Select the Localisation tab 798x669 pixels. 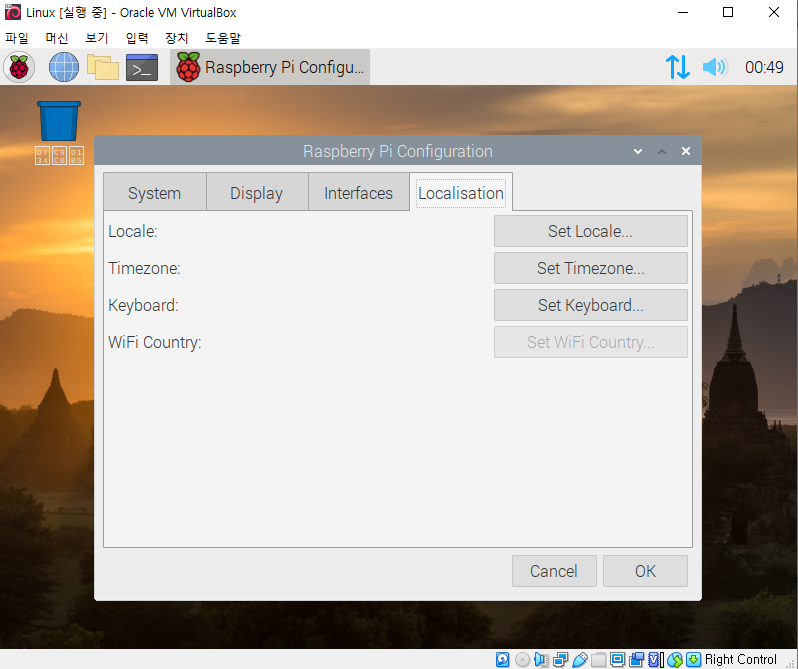(461, 193)
